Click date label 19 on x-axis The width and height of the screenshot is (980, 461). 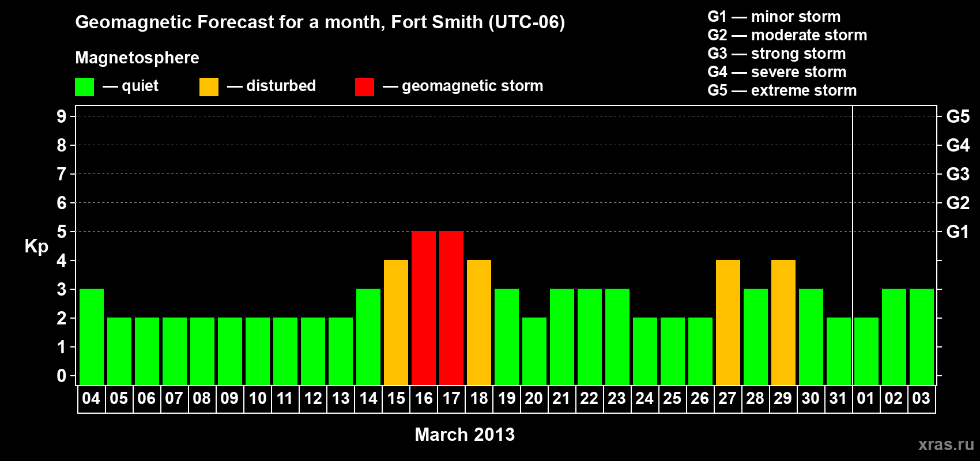[506, 398]
